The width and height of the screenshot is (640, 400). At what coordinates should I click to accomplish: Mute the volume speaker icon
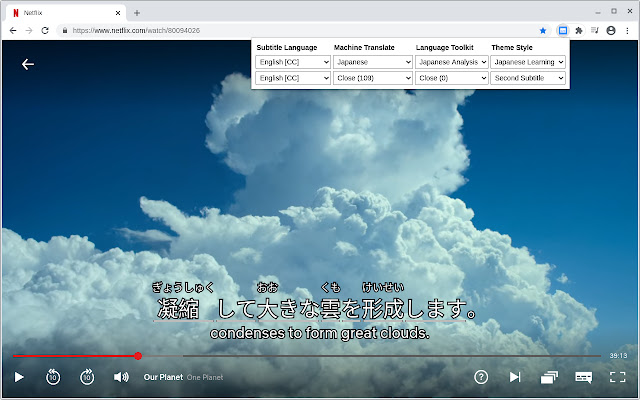coord(121,377)
